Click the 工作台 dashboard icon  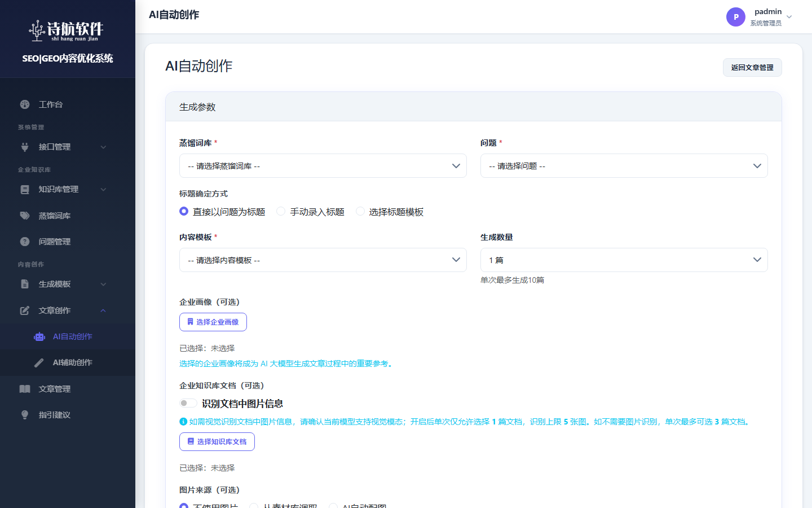(25, 104)
